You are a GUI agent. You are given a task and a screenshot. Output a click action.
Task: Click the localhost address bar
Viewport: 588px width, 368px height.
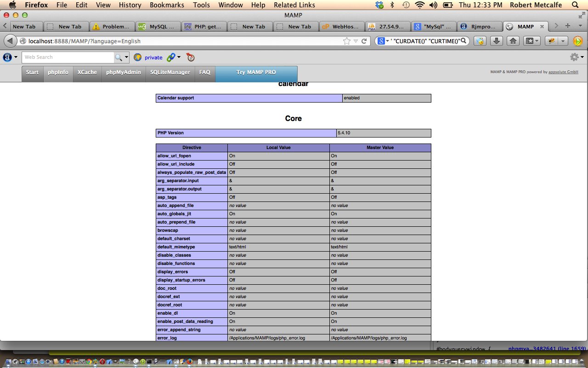184,41
